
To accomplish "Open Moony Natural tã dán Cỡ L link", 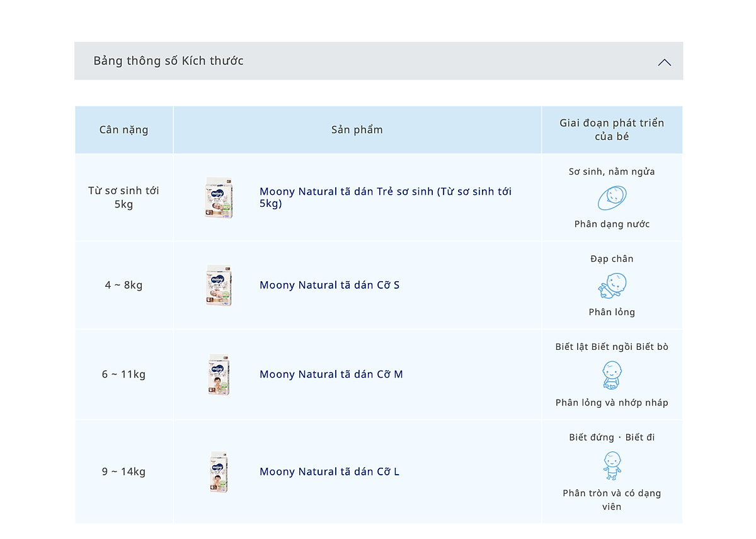I will [329, 472].
